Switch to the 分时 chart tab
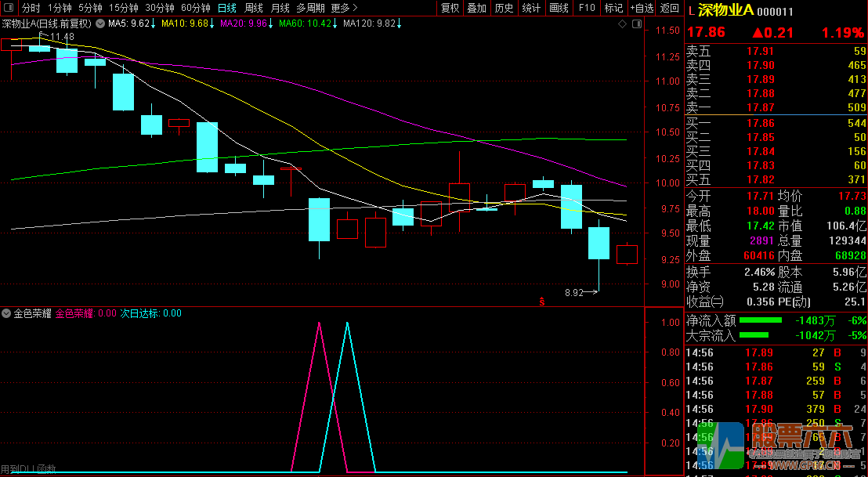 point(30,8)
